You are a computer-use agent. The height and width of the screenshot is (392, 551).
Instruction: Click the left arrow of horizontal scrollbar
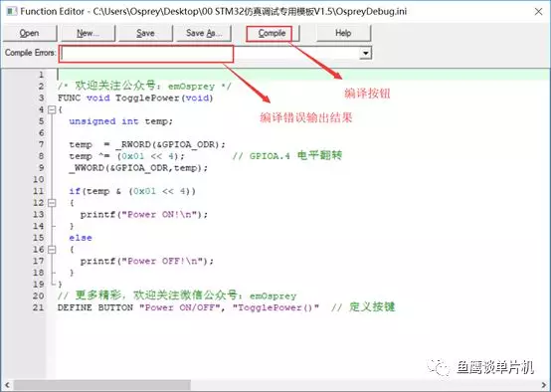click(x=7, y=385)
